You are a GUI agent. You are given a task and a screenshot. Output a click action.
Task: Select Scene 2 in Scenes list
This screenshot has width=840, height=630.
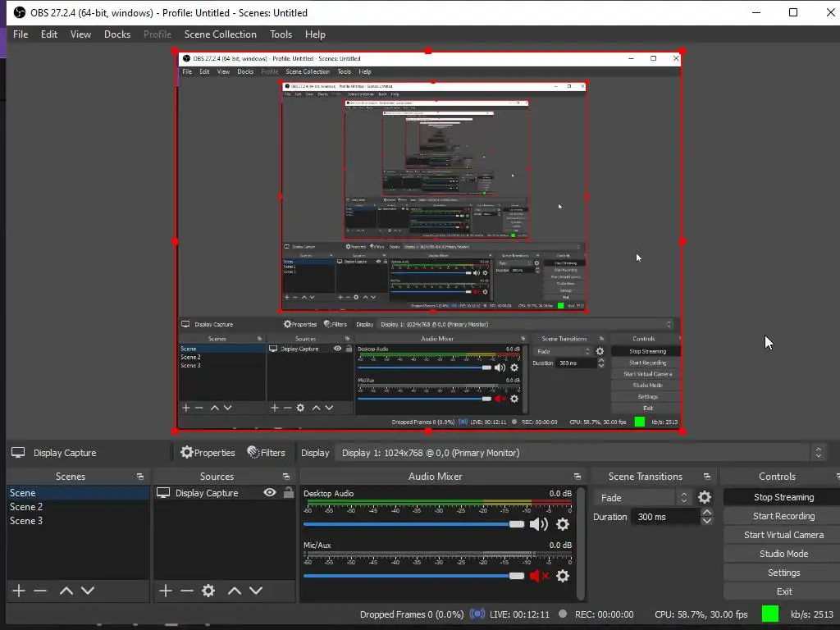click(x=78, y=507)
